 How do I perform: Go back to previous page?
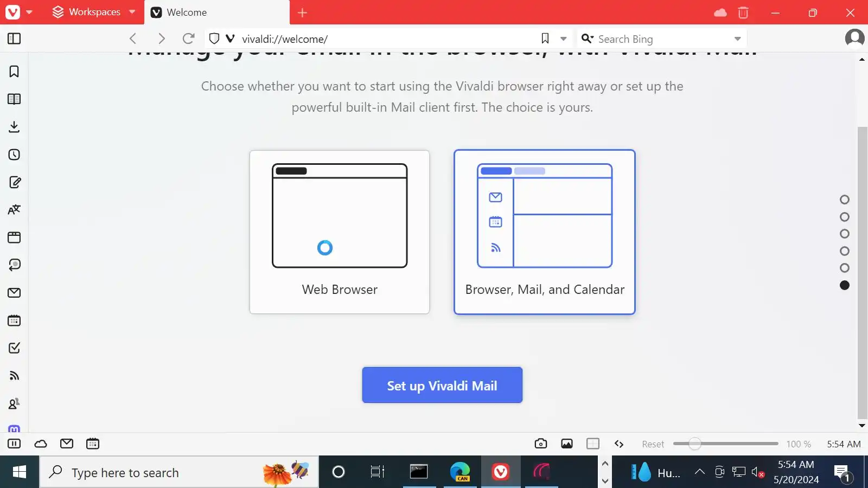[133, 38]
